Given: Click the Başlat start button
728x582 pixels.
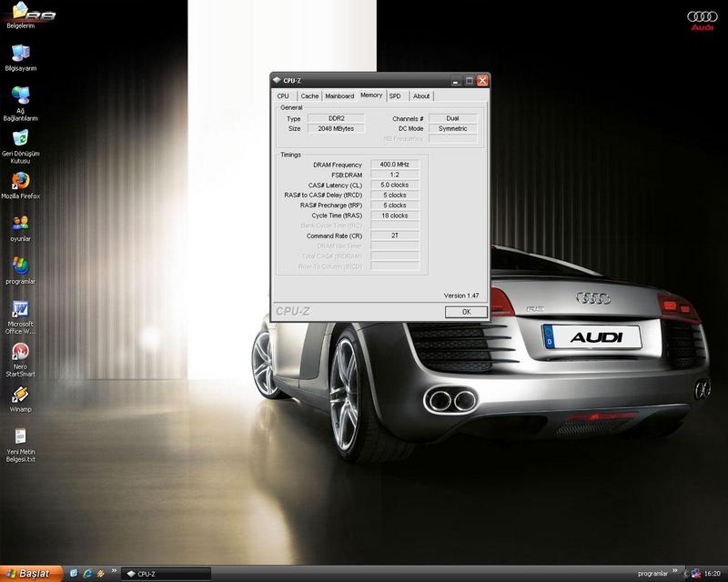Looking at the screenshot, I should [x=32, y=574].
